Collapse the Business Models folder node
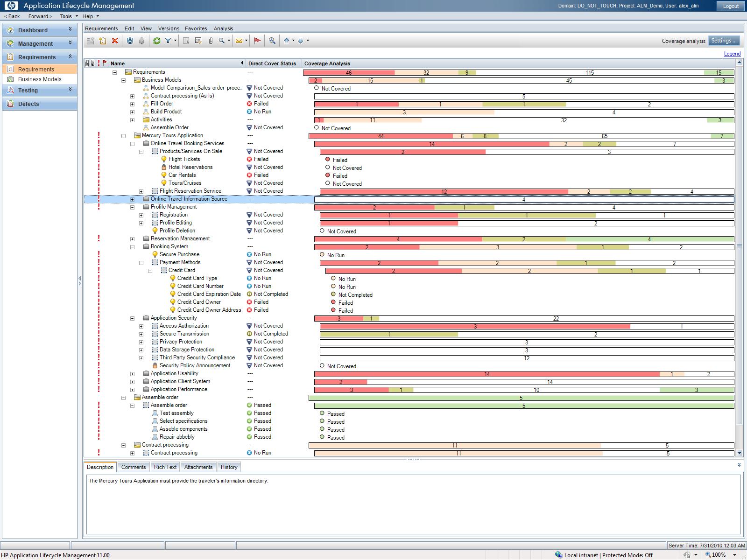Viewport: 747px width, 560px height. pyautogui.click(x=123, y=80)
